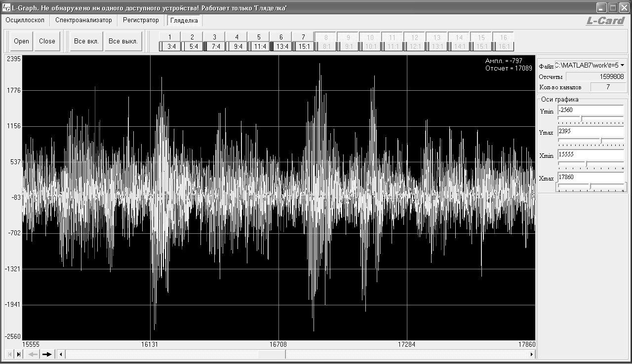Viewport: 632px width, 364px height.
Task: Click the Xmax slider handle
Action: coord(590,186)
